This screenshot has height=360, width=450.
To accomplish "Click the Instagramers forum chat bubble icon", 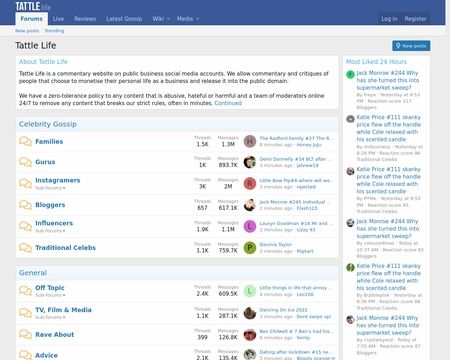I will [x=25, y=183].
